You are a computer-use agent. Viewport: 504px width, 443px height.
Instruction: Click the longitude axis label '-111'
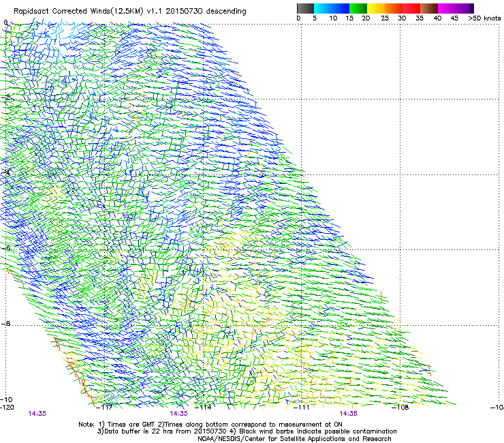302,408
